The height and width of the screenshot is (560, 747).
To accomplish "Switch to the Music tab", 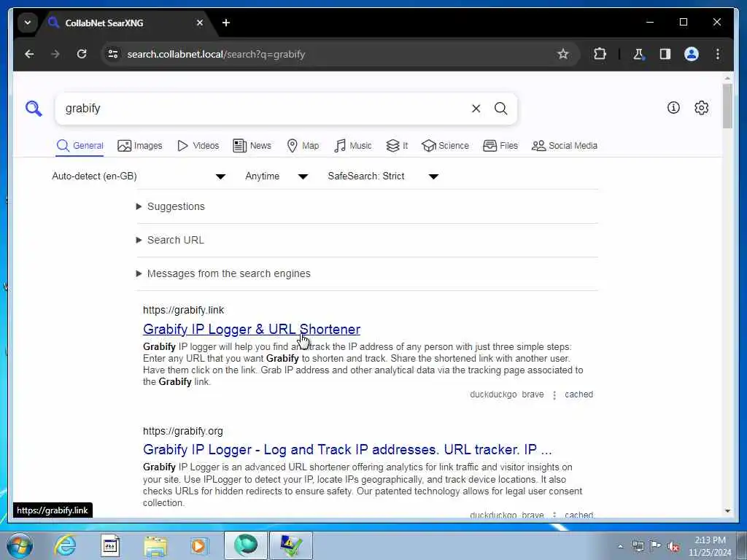I will 352,146.
